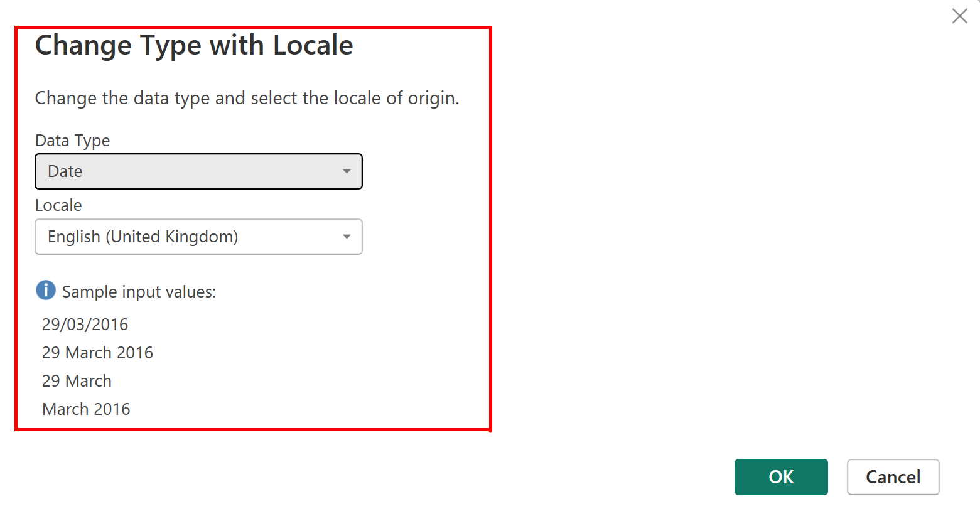Select the sample value 'March 2016'

coord(86,409)
